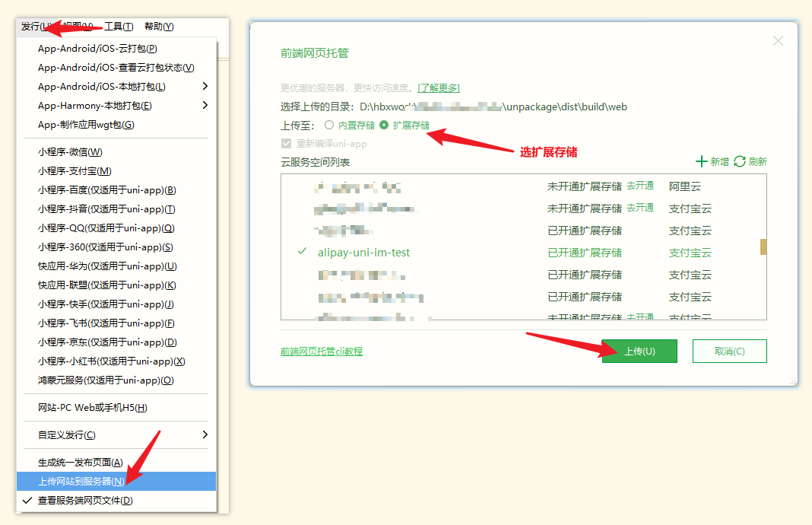Expand App-Harmony-本地打包 submenu arrow
812x525 pixels.
205,106
